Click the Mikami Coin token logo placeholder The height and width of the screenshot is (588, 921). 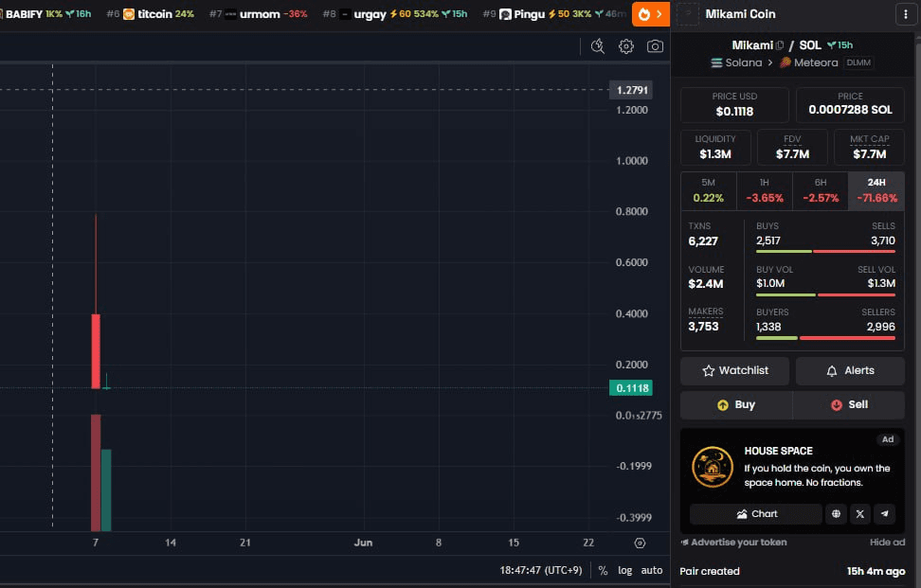click(688, 14)
